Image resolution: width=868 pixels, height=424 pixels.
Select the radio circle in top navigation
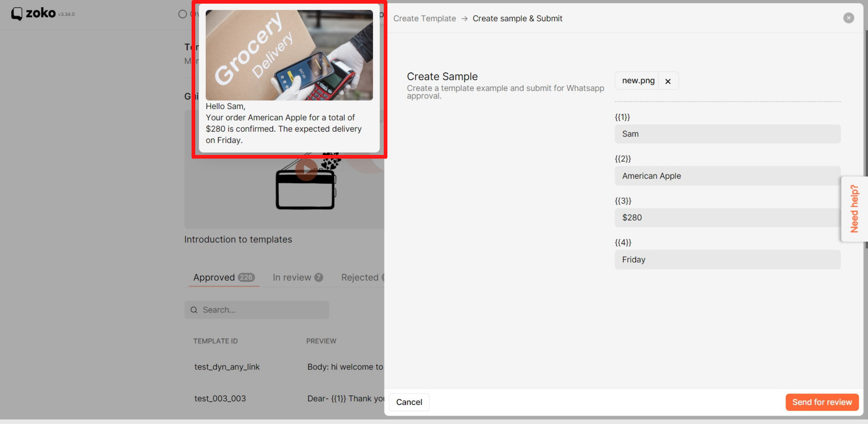click(182, 14)
